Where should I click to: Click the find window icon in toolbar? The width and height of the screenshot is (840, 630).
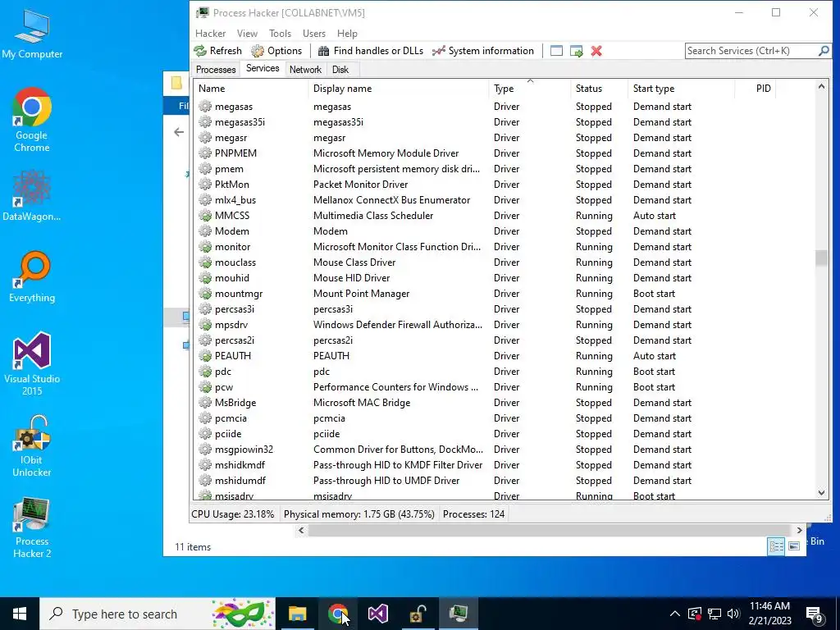[557, 51]
